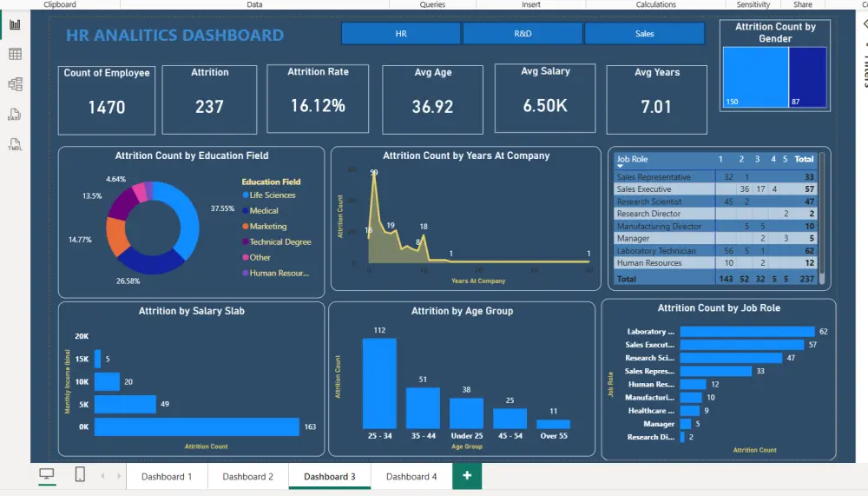Click the R&D department slicer button
Viewport: 868px width, 496px height.
[x=523, y=34]
